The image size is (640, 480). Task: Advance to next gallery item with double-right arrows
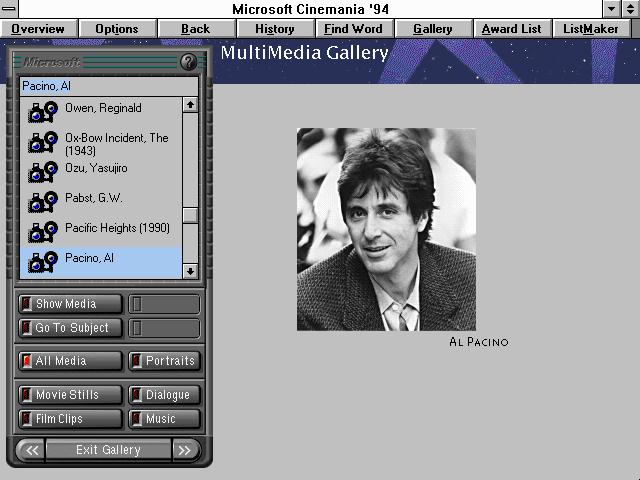tap(185, 450)
